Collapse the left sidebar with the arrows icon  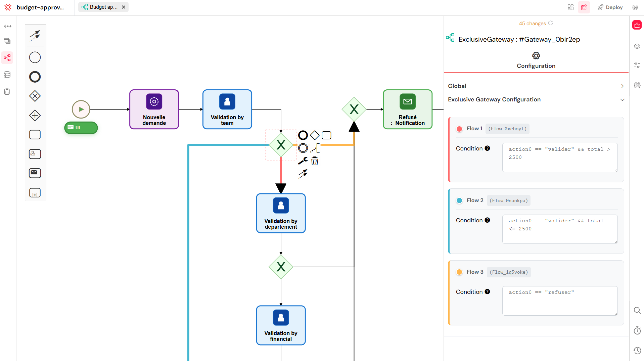[8, 26]
